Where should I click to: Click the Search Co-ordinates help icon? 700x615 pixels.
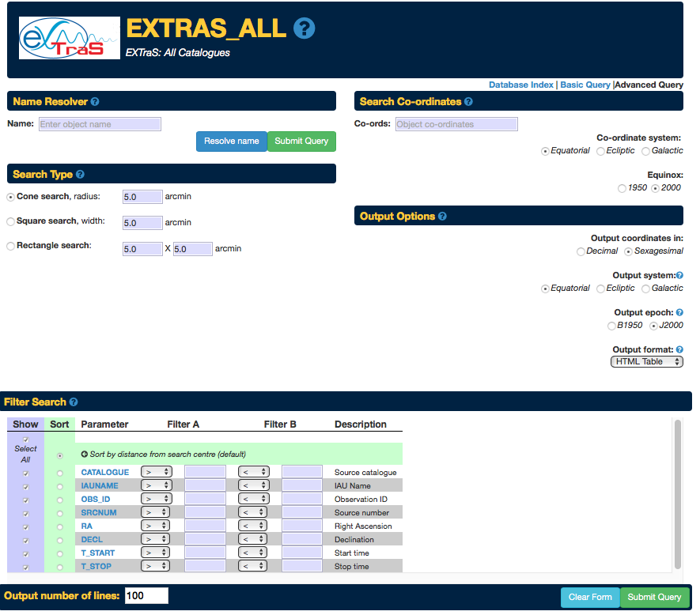click(468, 102)
